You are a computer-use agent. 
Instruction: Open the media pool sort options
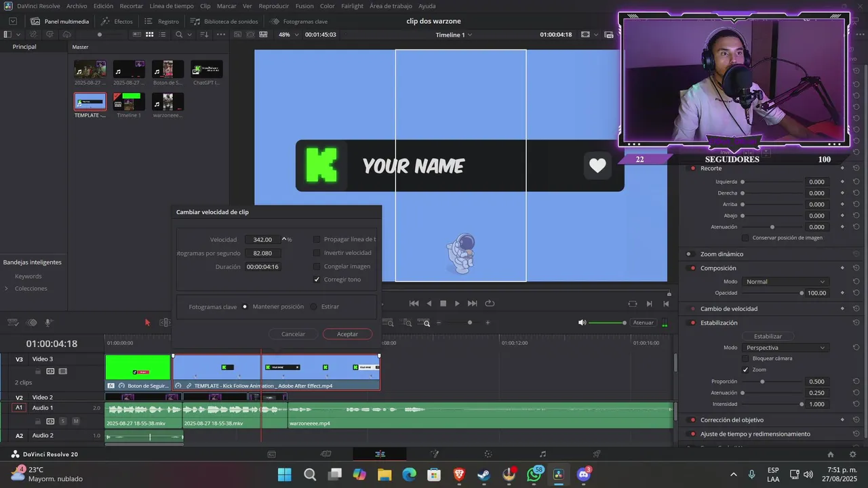pos(204,35)
